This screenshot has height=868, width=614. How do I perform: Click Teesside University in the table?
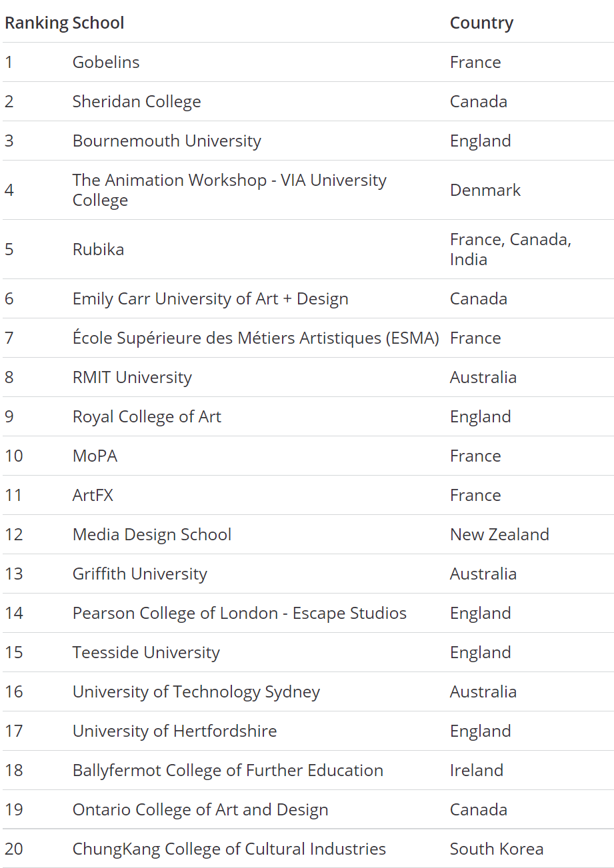point(146,652)
